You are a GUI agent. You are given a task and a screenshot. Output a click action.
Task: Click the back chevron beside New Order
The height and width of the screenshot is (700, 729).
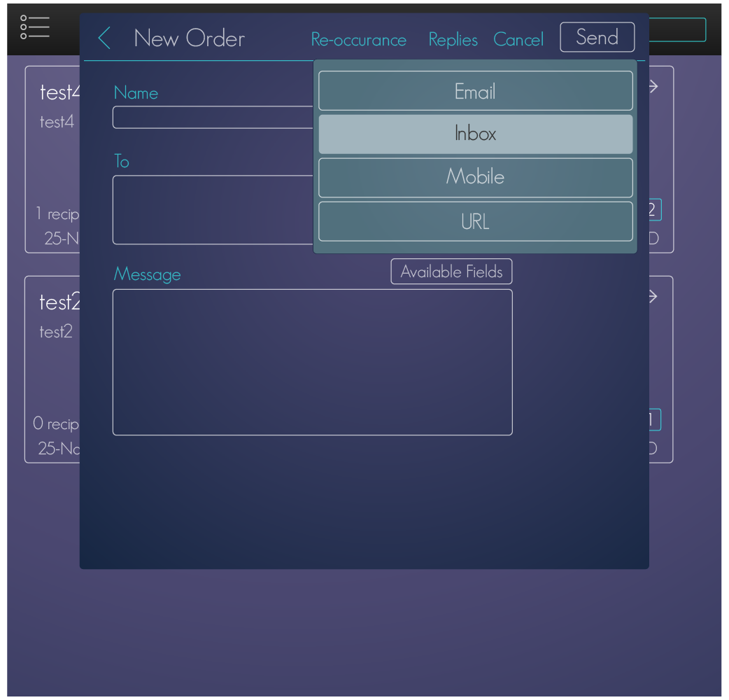(x=104, y=38)
